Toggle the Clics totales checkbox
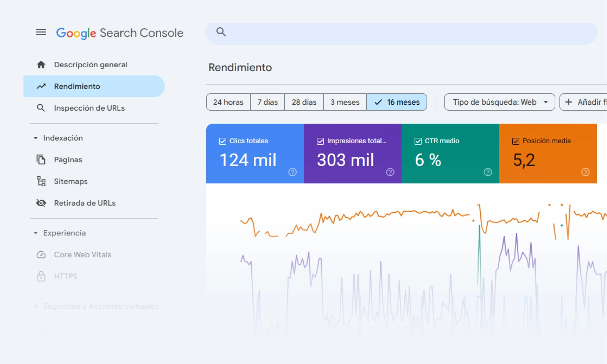The height and width of the screenshot is (364, 607). pyautogui.click(x=223, y=141)
